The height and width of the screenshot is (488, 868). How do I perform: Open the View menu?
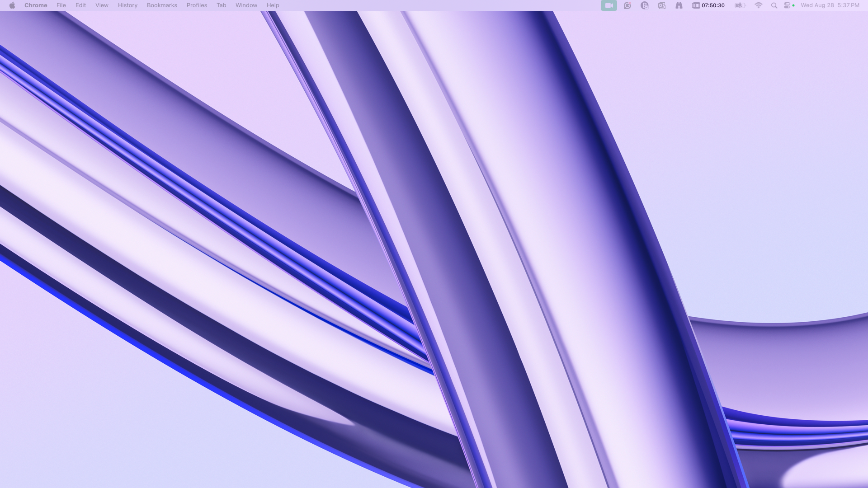click(102, 5)
